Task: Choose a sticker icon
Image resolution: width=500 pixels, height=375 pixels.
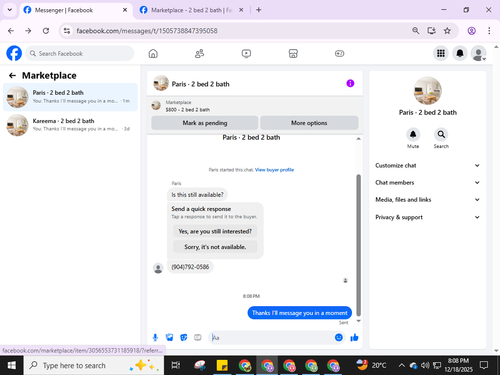Action: coord(184,338)
